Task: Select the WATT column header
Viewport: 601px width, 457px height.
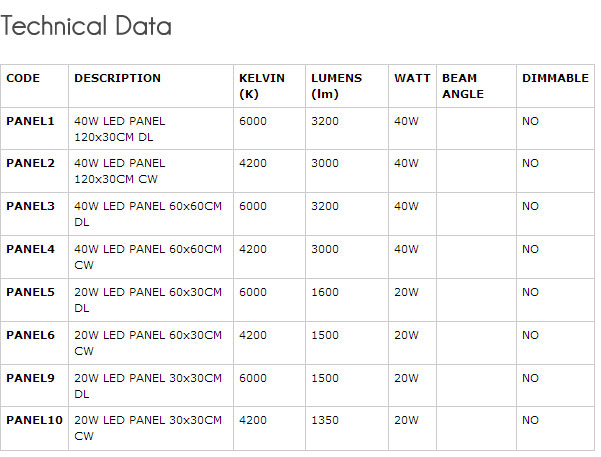Action: click(x=412, y=78)
